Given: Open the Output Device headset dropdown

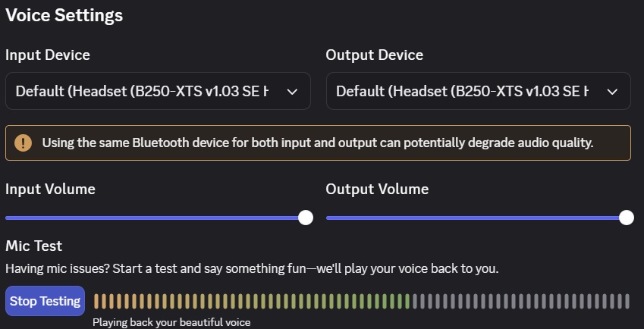Looking at the screenshot, I should [478, 91].
